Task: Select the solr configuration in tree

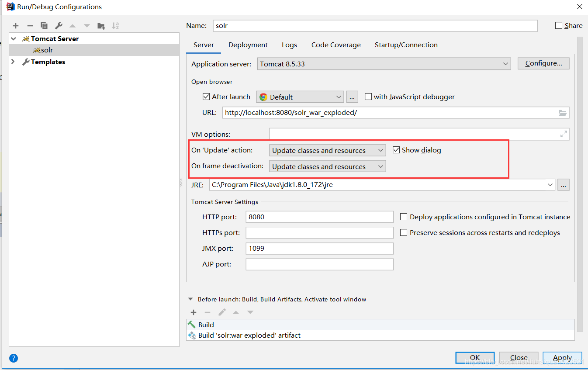Action: [x=94, y=50]
